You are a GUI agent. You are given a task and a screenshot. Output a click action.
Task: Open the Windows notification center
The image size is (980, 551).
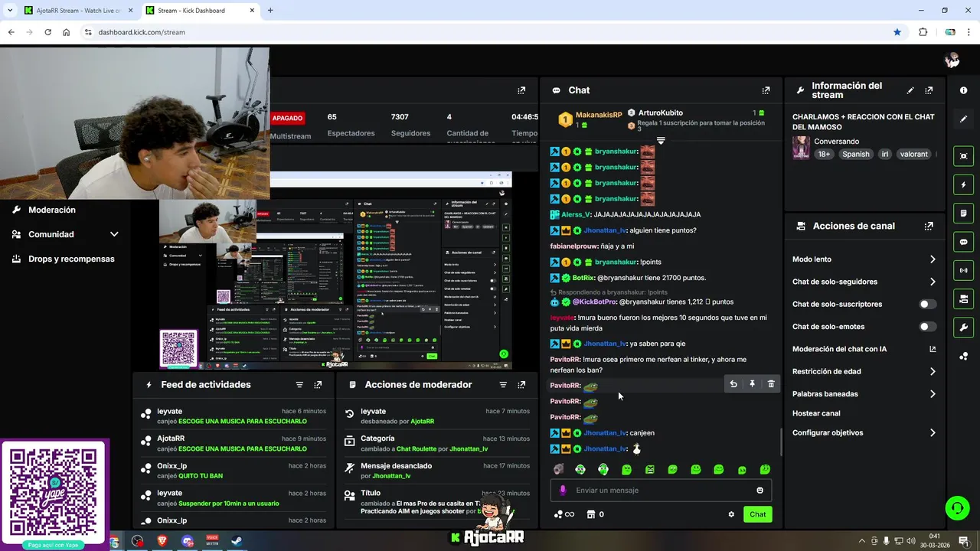pos(964,541)
